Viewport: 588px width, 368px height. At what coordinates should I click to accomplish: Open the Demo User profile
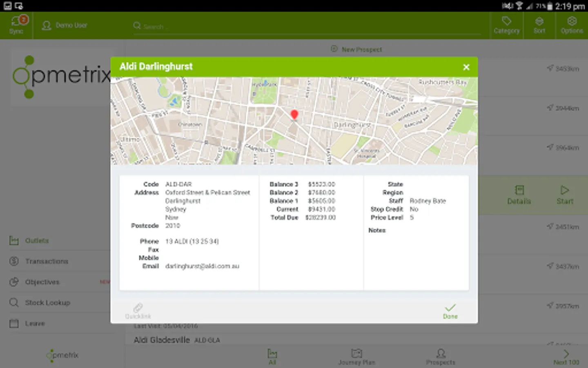(65, 25)
